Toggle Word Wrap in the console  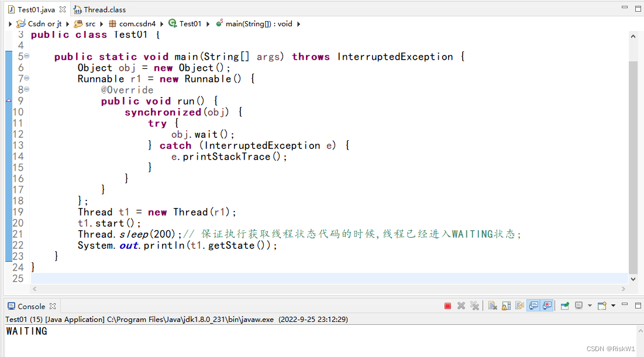[519, 306]
